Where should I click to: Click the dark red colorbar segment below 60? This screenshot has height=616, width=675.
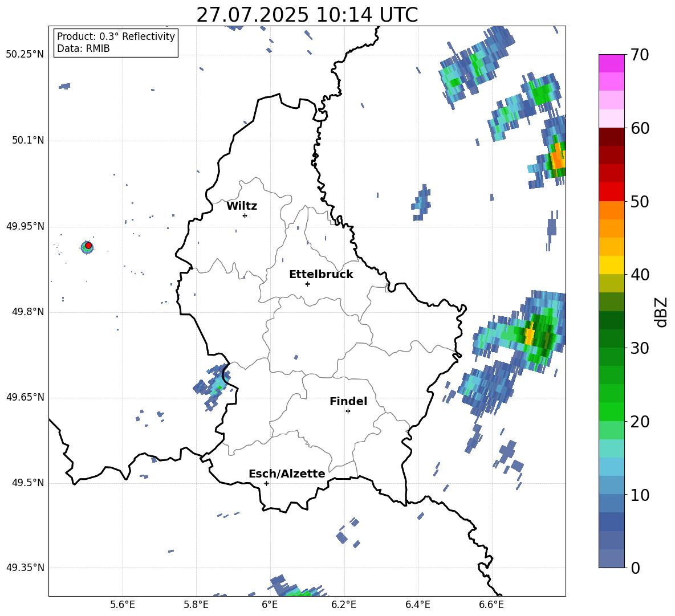(x=611, y=137)
